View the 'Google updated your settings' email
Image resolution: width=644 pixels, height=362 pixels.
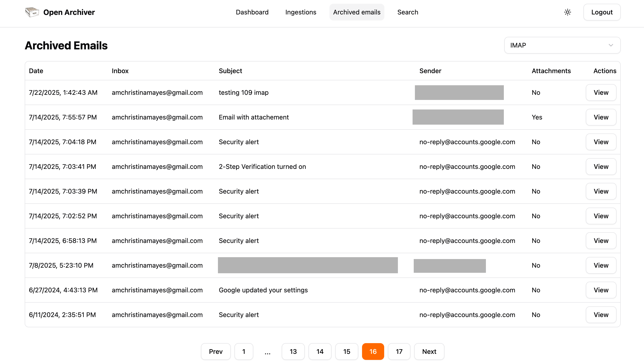pyautogui.click(x=601, y=290)
